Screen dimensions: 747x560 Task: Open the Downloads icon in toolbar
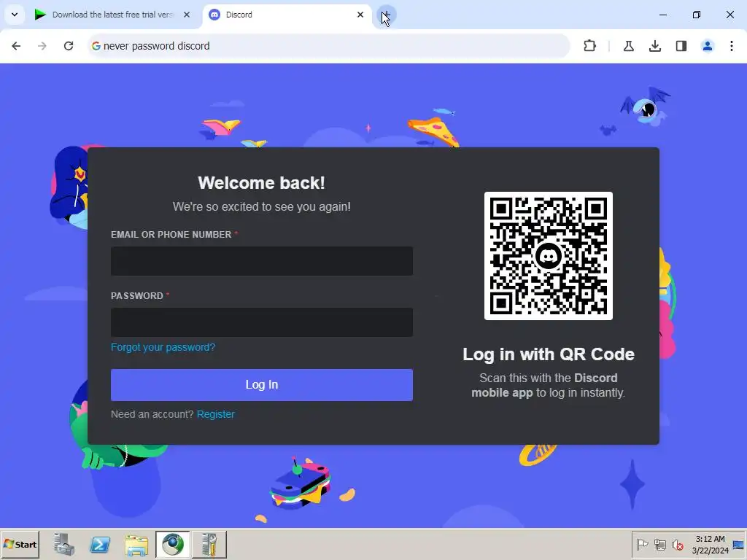pos(655,46)
